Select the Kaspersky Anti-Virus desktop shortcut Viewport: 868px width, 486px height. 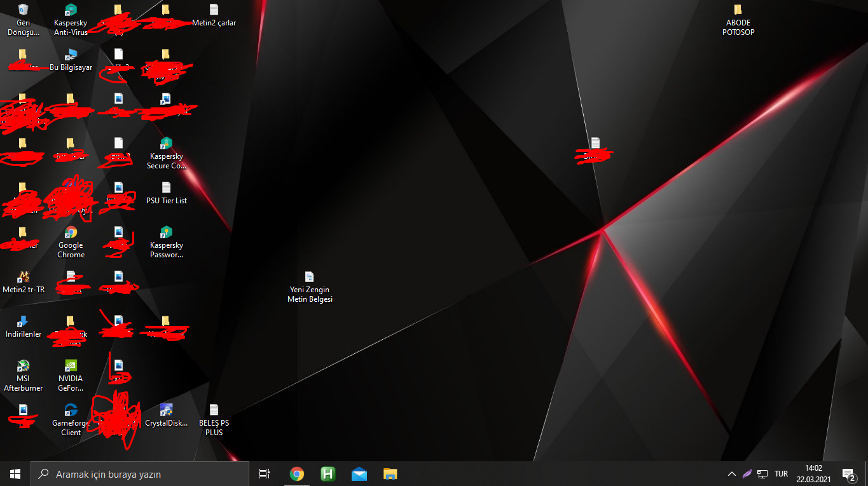pyautogui.click(x=71, y=19)
